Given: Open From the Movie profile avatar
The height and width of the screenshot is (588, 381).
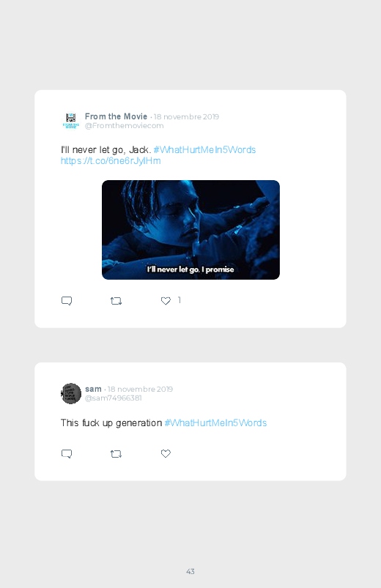Looking at the screenshot, I should 71,121.
